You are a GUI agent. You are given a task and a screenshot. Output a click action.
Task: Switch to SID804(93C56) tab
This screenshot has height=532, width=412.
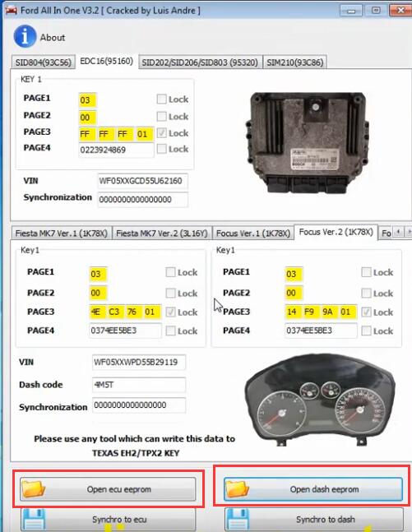tap(43, 62)
